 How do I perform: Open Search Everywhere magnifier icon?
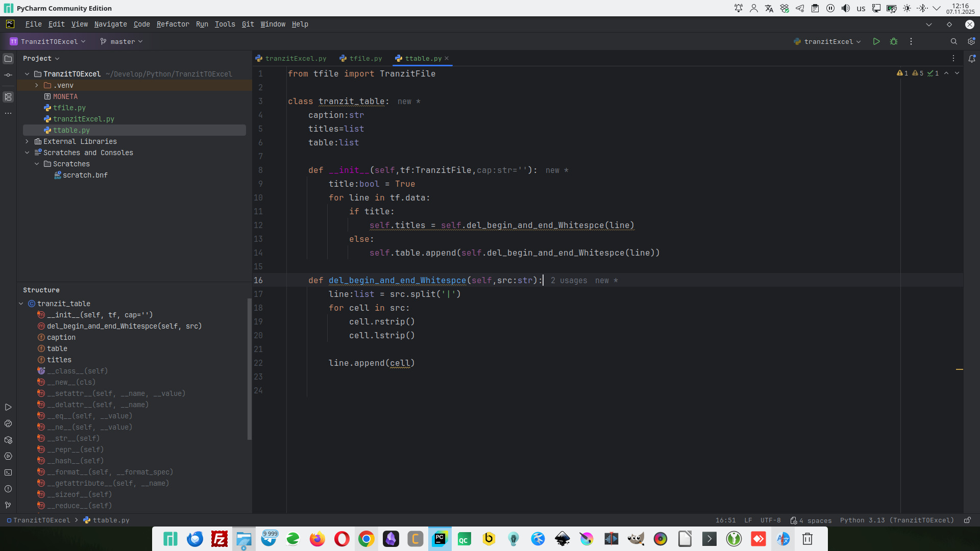coord(953,42)
